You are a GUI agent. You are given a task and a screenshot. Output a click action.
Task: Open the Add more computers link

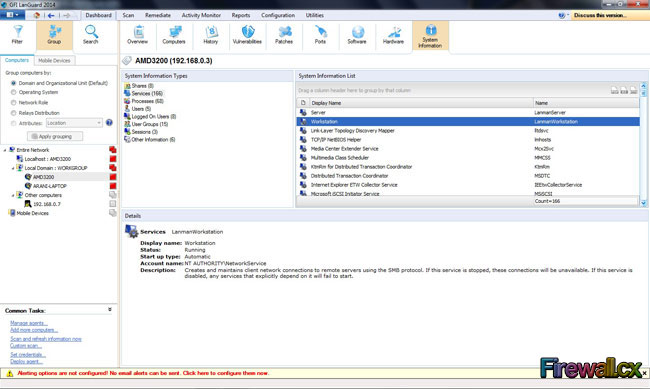tap(34, 330)
